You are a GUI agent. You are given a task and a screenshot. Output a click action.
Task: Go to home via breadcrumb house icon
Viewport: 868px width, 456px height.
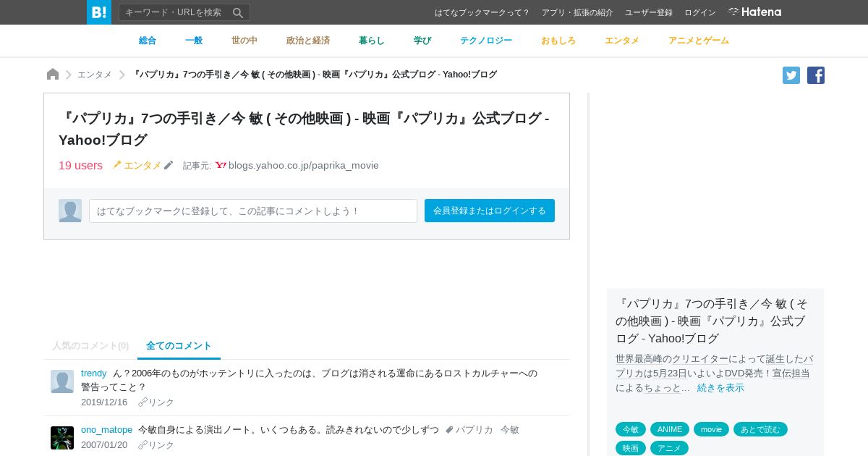pyautogui.click(x=53, y=75)
